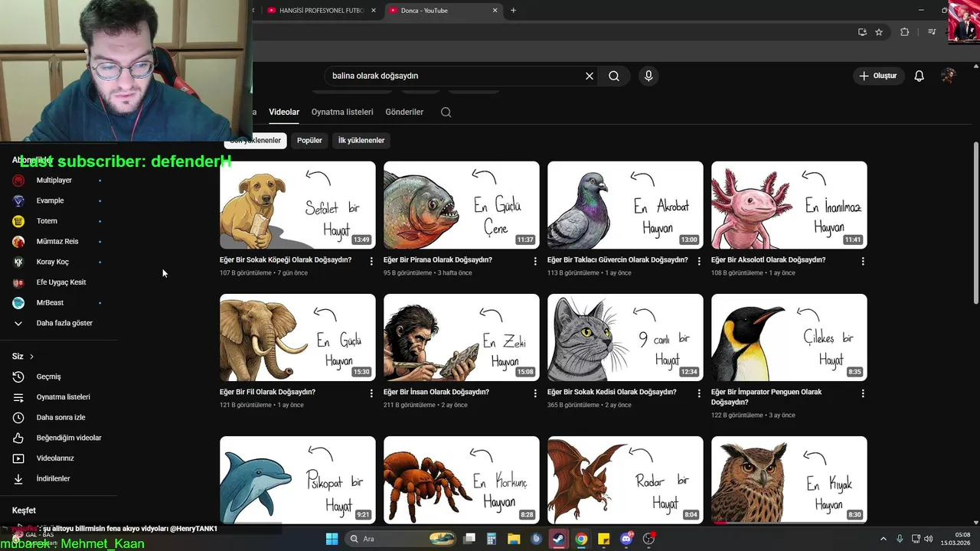Open File Explorer from taskbar
980x551 pixels.
coord(514,539)
